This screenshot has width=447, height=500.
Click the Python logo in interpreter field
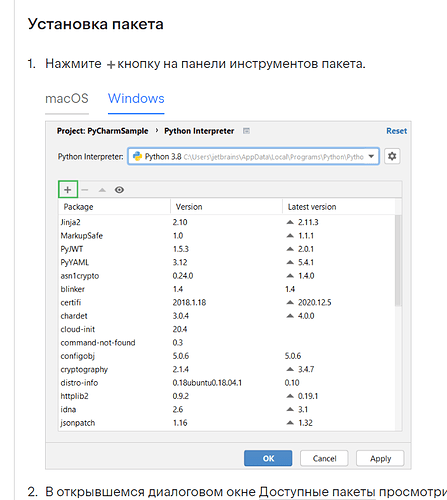[x=137, y=156]
